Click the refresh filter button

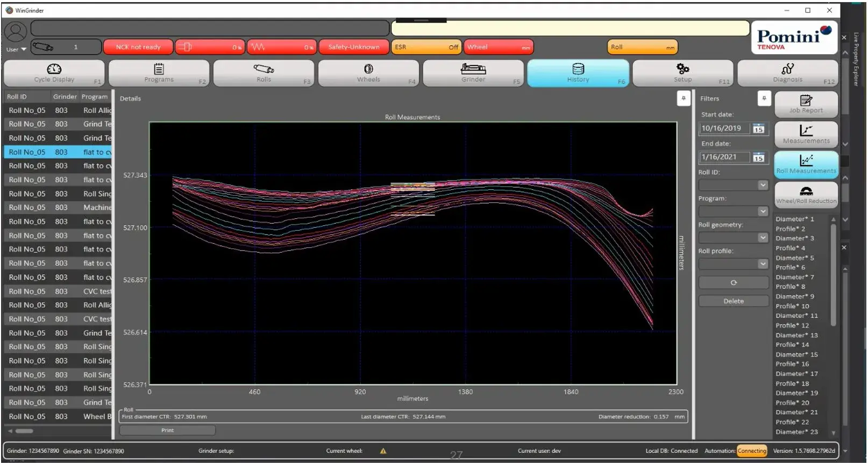(734, 283)
